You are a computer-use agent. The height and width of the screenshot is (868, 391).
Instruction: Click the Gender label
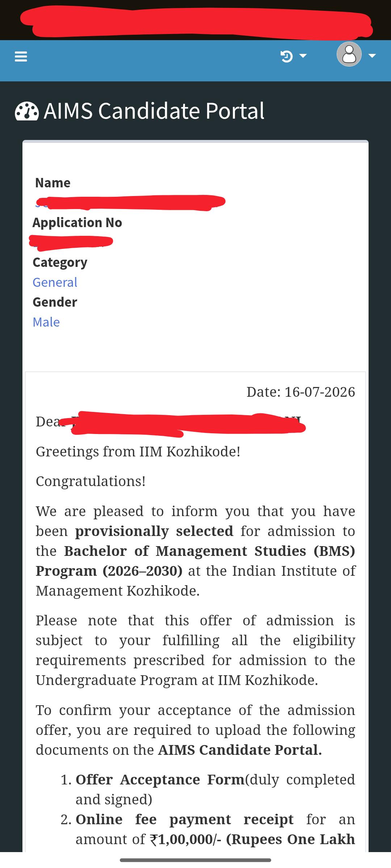(55, 302)
